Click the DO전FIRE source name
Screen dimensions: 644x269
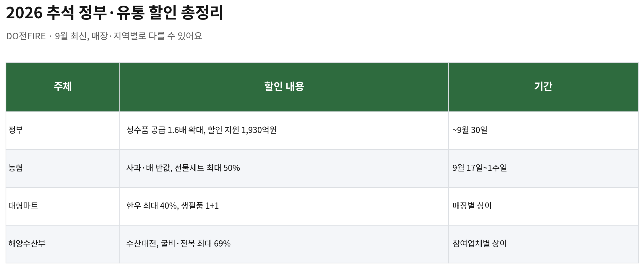(x=26, y=36)
